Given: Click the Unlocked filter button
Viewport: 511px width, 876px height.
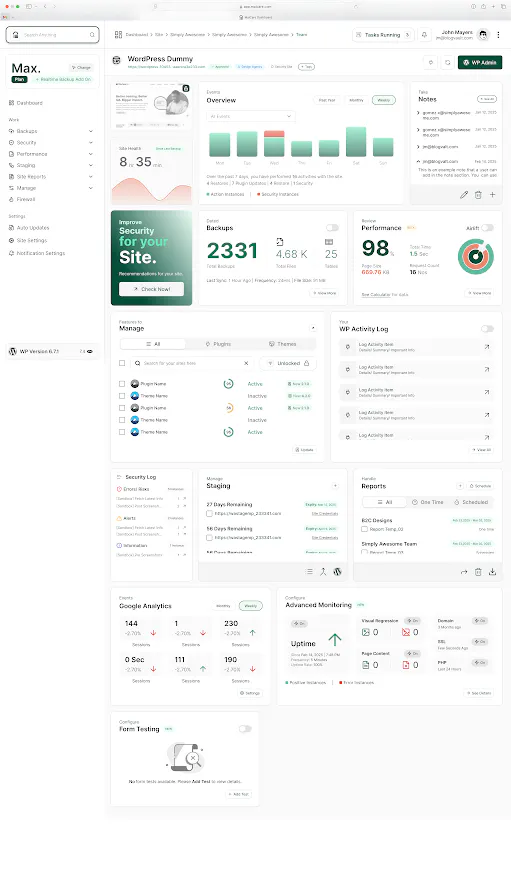Looking at the screenshot, I should (288, 363).
